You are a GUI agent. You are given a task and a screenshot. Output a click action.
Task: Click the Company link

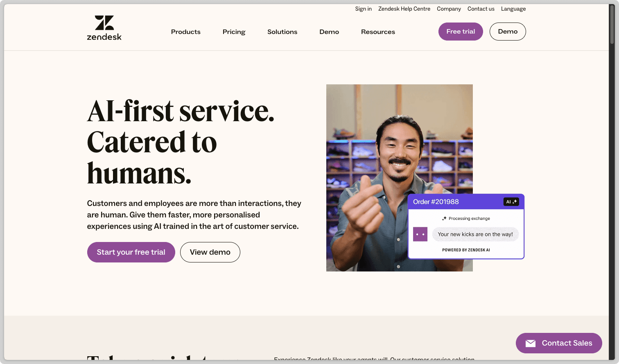(x=449, y=9)
